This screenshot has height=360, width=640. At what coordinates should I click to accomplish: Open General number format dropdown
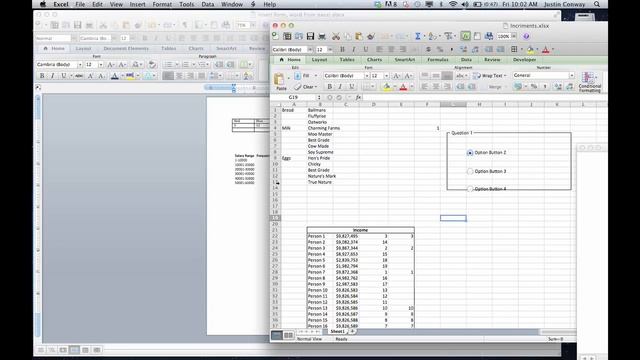pyautogui.click(x=571, y=76)
